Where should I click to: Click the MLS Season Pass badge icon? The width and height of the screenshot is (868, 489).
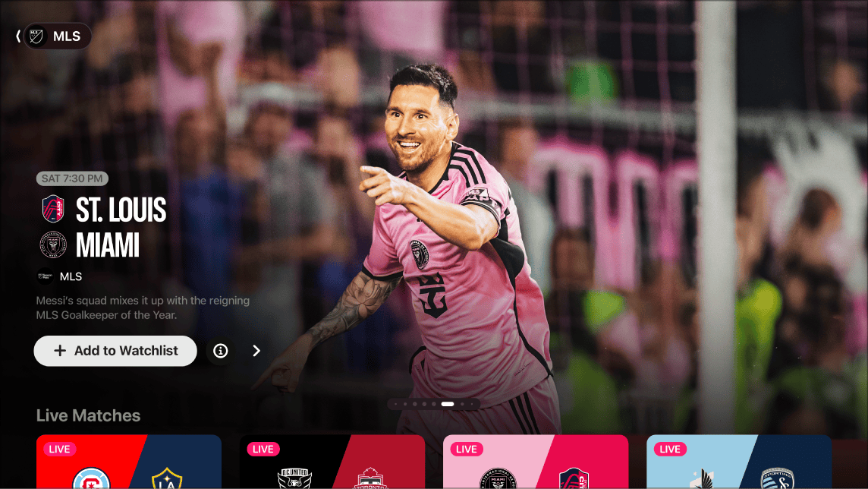coord(45,276)
